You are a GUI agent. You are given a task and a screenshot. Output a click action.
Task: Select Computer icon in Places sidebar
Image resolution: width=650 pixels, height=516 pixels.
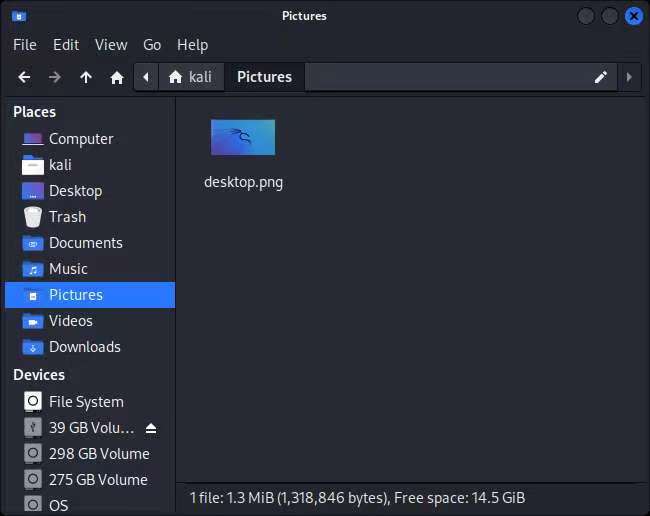33,139
